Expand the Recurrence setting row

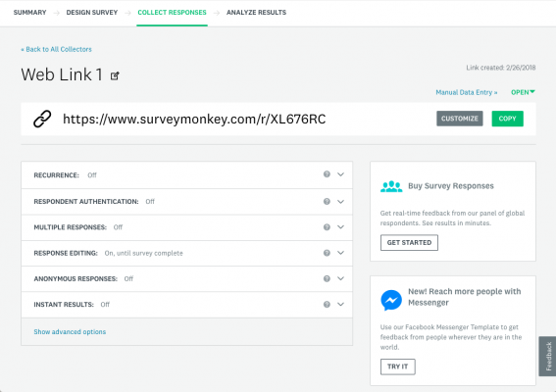click(x=187, y=175)
